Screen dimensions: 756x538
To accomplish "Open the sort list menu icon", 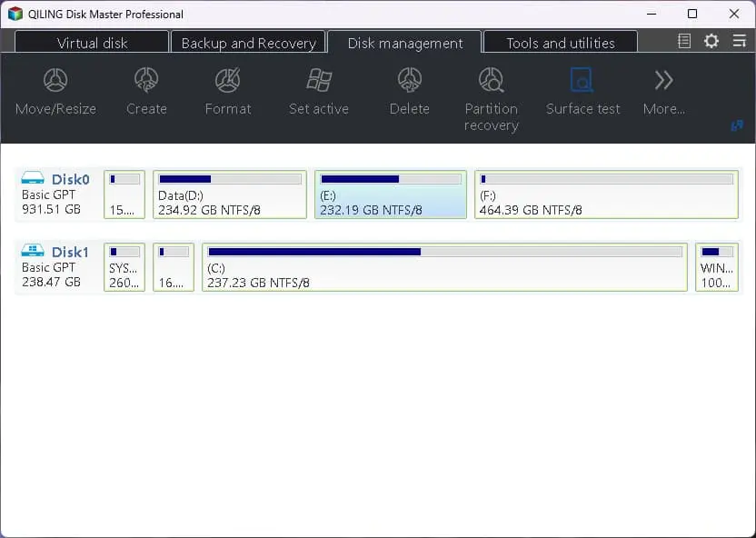I will tap(738, 41).
